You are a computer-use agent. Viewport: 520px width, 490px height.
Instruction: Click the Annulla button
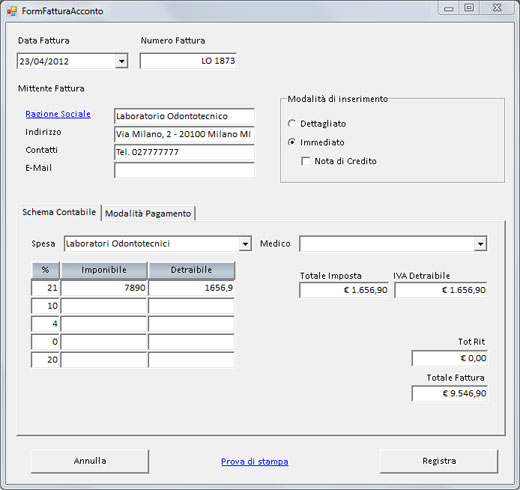pyautogui.click(x=90, y=461)
